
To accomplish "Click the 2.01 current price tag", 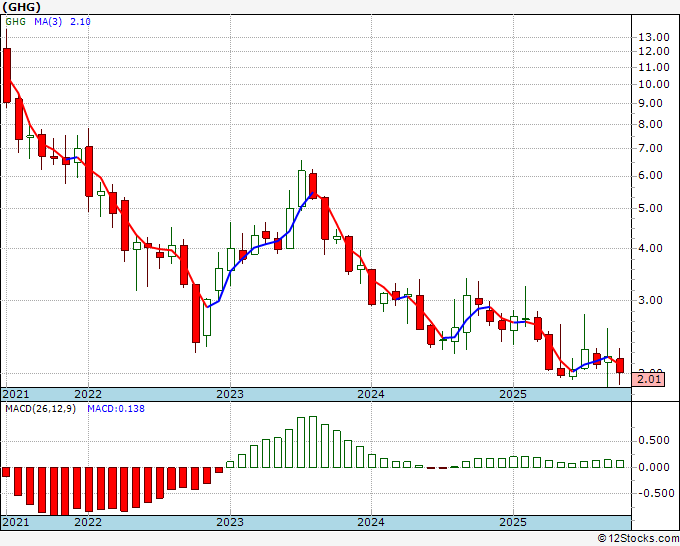I will point(648,379).
